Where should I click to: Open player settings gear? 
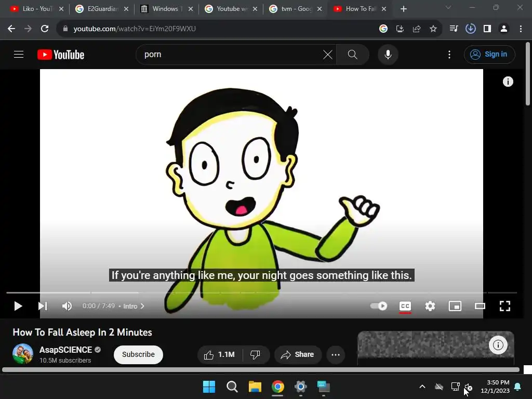(x=430, y=306)
